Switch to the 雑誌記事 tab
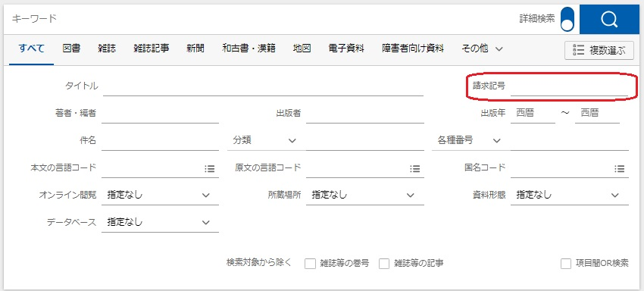644x291 pixels. coord(152,48)
